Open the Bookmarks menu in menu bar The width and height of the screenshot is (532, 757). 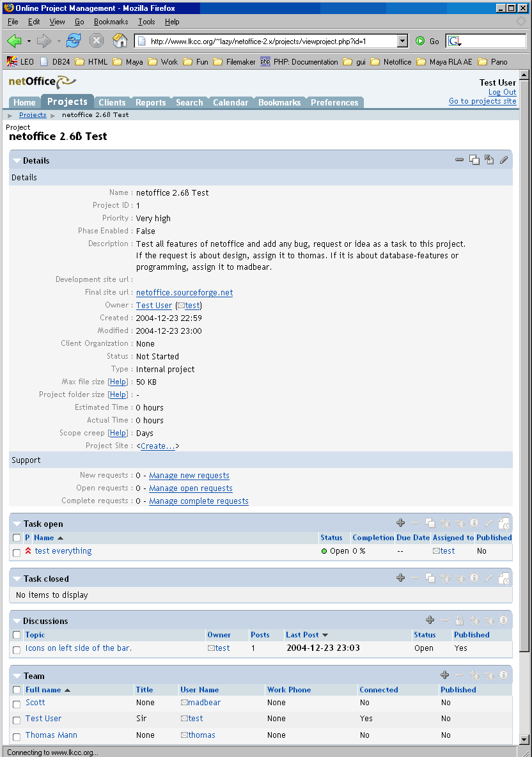point(111,22)
